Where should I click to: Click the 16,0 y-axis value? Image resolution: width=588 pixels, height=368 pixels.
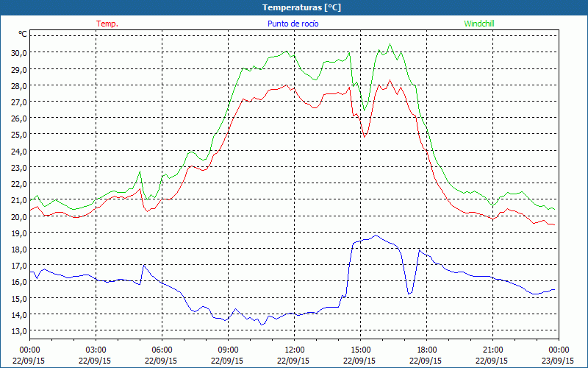19,282
